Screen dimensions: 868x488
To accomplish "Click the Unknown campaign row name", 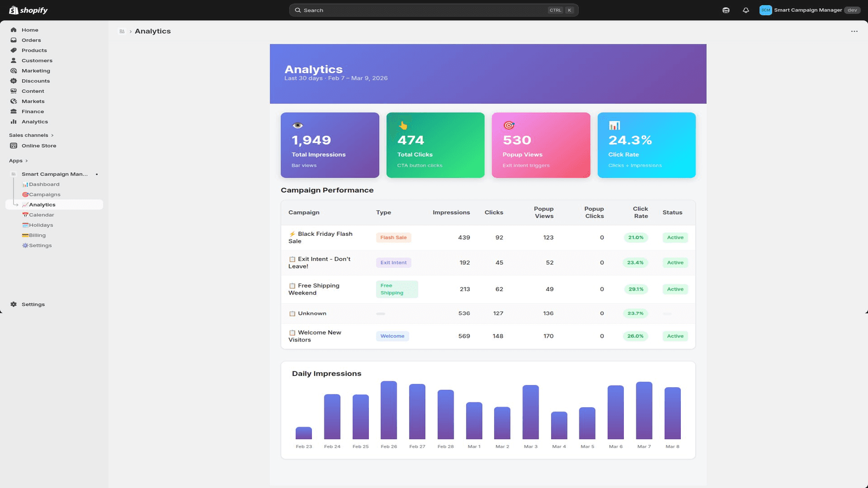I will point(312,313).
